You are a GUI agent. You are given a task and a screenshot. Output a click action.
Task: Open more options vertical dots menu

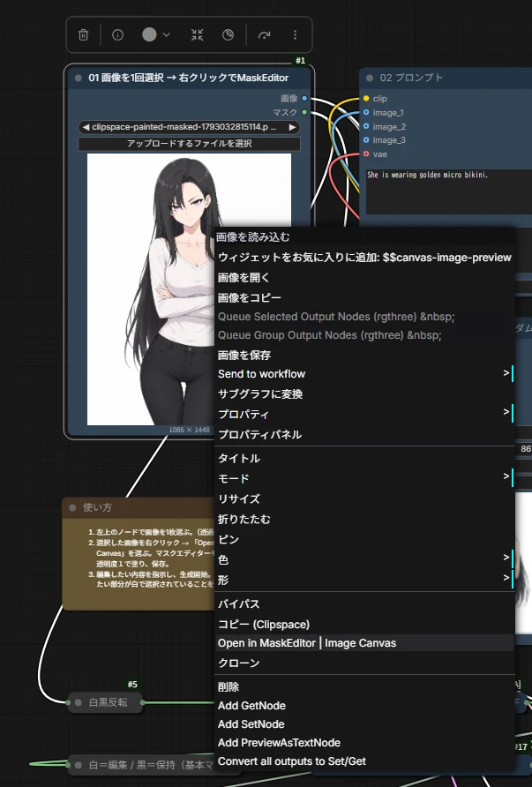(x=295, y=34)
